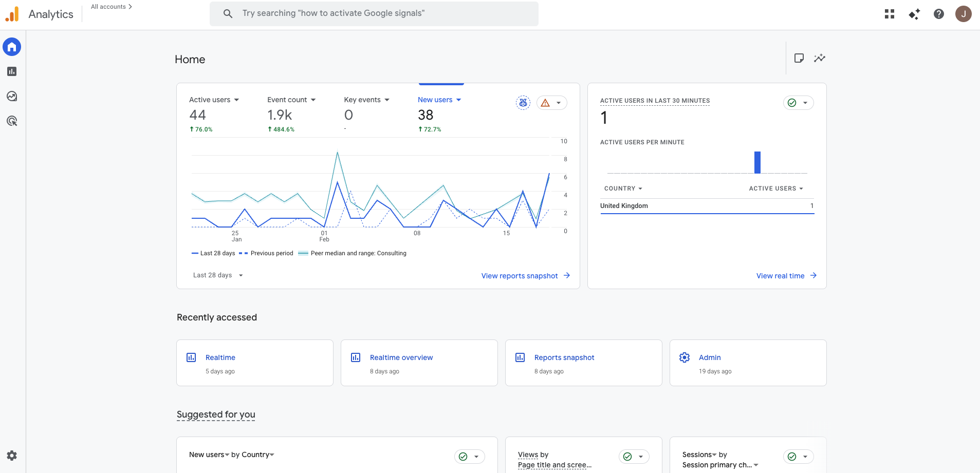The image size is (980, 473).
Task: Change the New users metric via its dropdown
Action: click(x=458, y=100)
